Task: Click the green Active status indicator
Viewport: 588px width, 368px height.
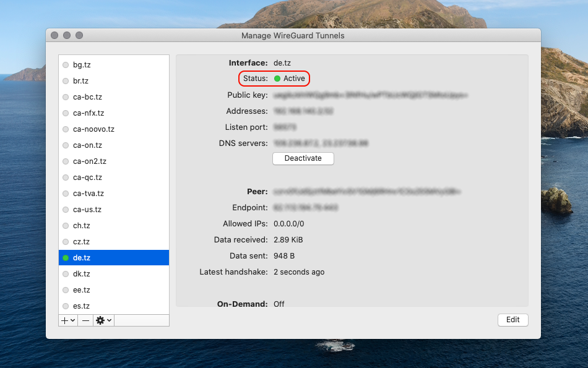Action: click(x=277, y=79)
